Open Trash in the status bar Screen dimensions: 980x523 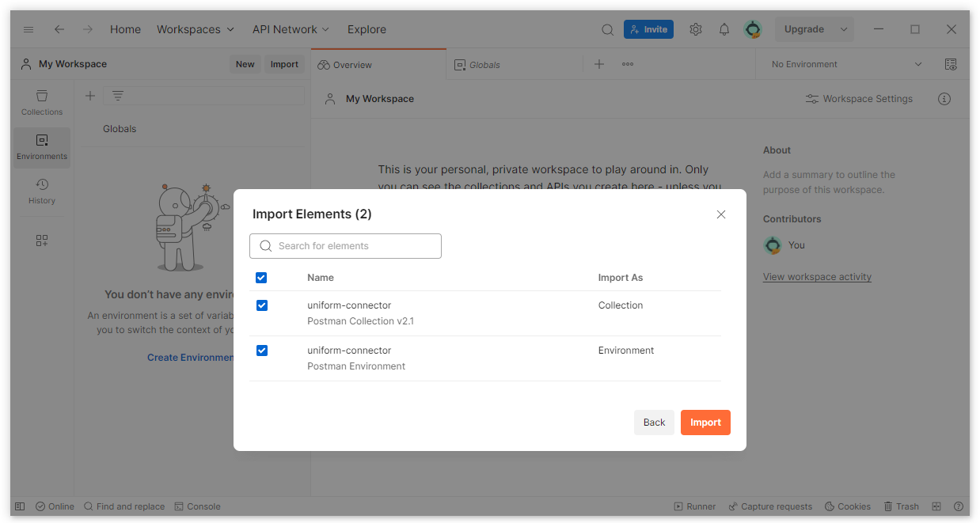(x=901, y=506)
